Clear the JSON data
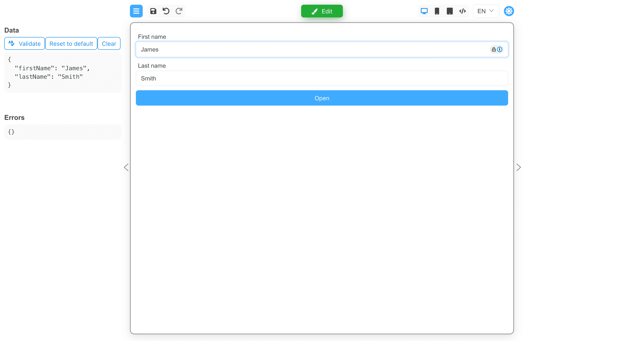 [x=109, y=43]
